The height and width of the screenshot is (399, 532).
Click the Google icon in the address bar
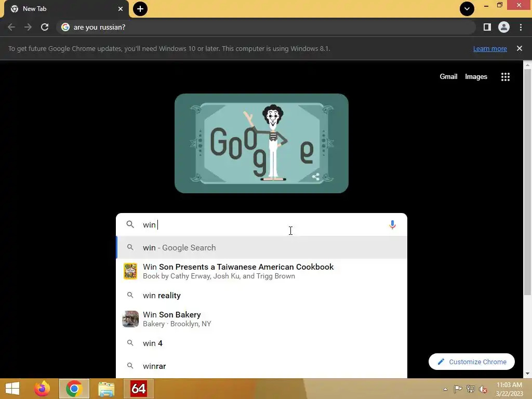(65, 27)
